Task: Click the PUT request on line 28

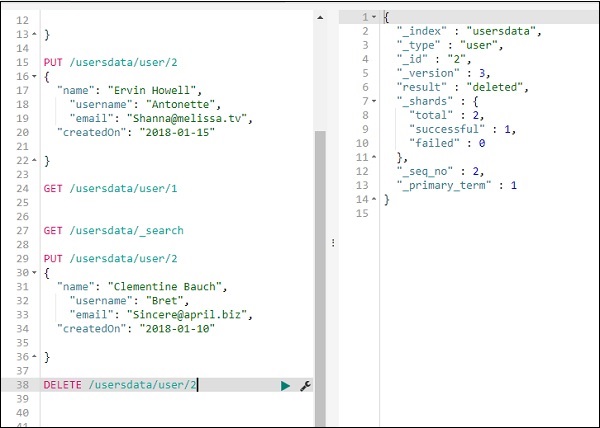Action: [99, 258]
